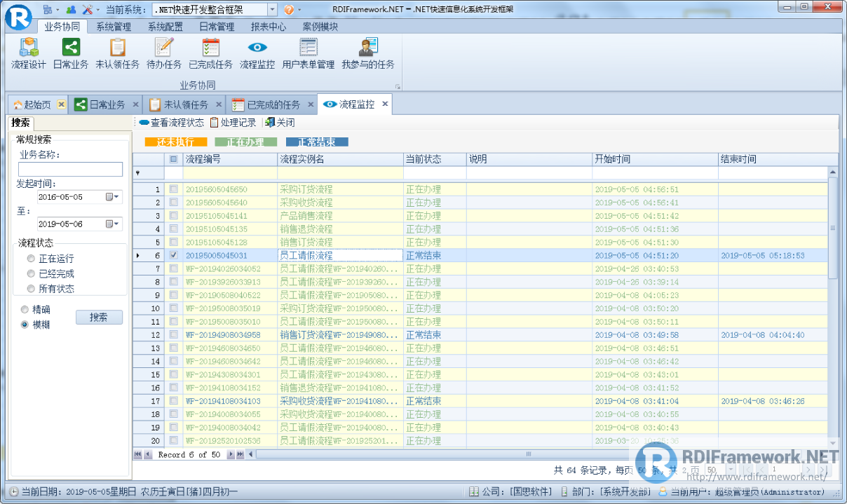Image resolution: width=847 pixels, height=504 pixels.
Task: Click the 关闭 toolbar button
Action: pos(280,123)
